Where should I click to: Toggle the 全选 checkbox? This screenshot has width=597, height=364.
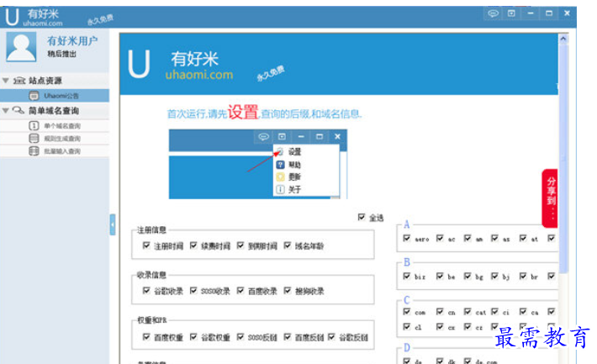(x=362, y=217)
